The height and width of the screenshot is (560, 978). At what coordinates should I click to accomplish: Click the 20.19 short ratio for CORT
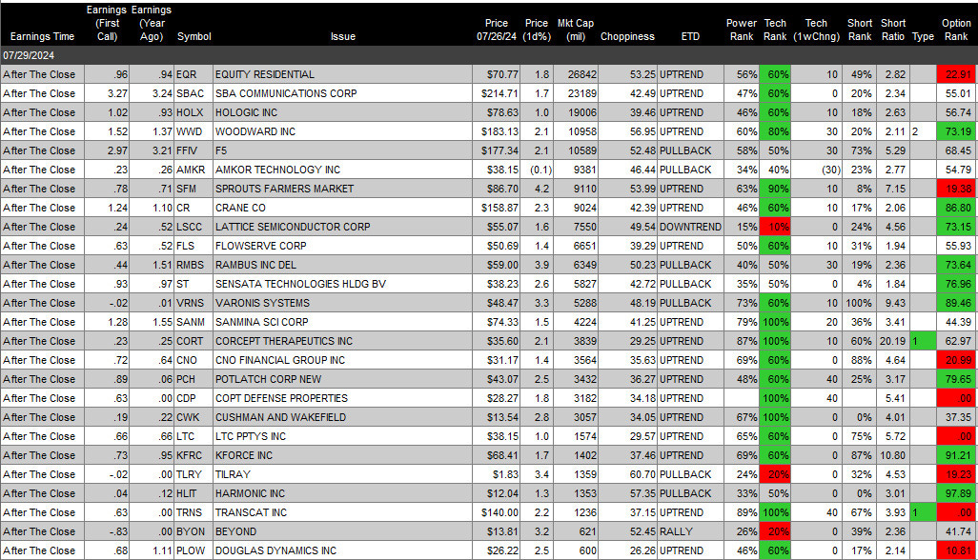(892, 341)
